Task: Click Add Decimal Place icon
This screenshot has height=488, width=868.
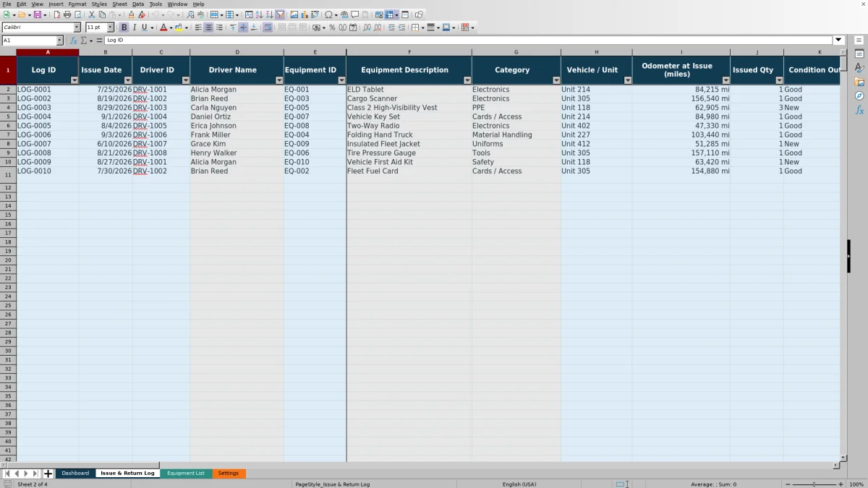Action: point(367,27)
